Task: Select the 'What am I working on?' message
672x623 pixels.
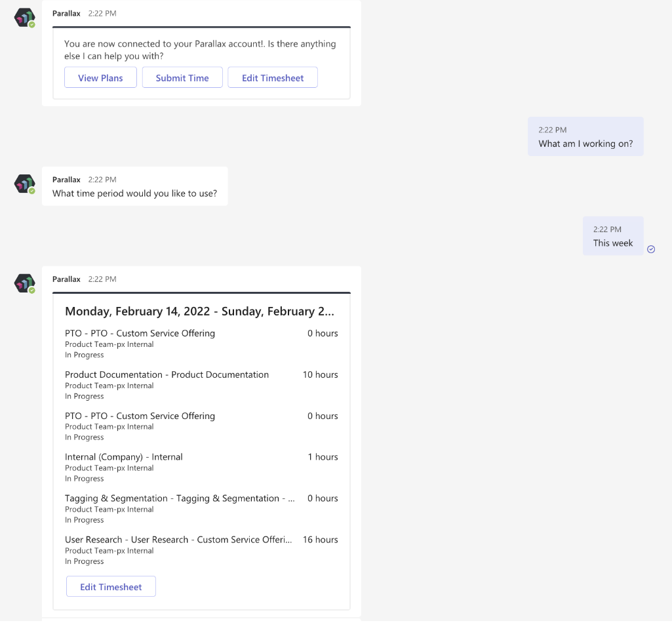Action: pos(585,144)
